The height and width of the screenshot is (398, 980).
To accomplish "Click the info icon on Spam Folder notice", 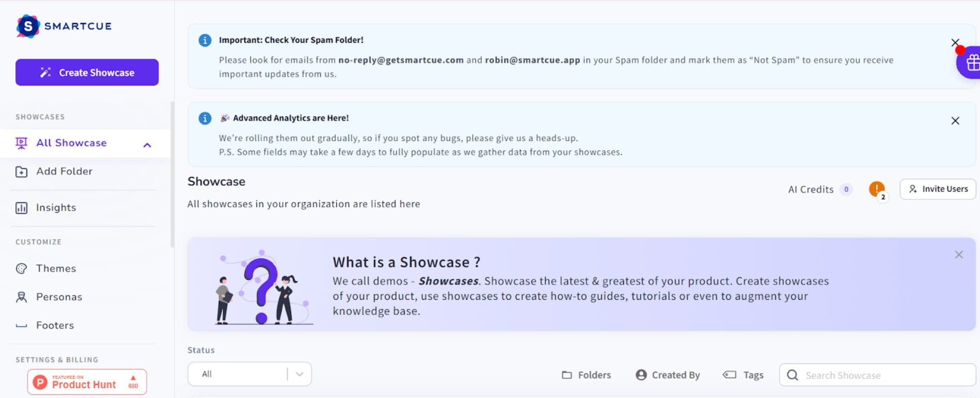I will tap(205, 40).
